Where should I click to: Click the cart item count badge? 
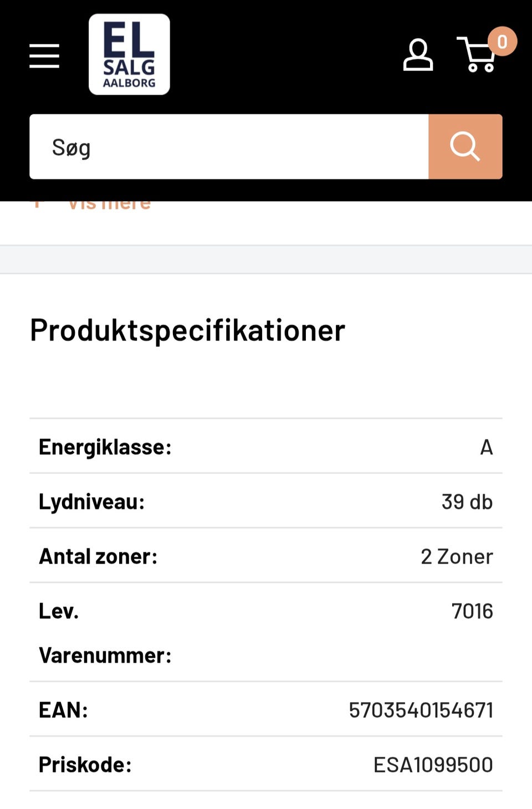click(x=502, y=42)
